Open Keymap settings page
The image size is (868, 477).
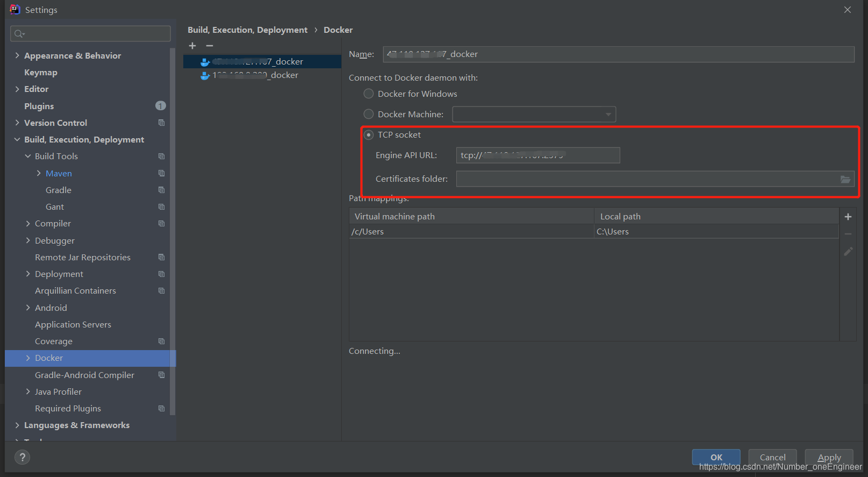click(40, 72)
